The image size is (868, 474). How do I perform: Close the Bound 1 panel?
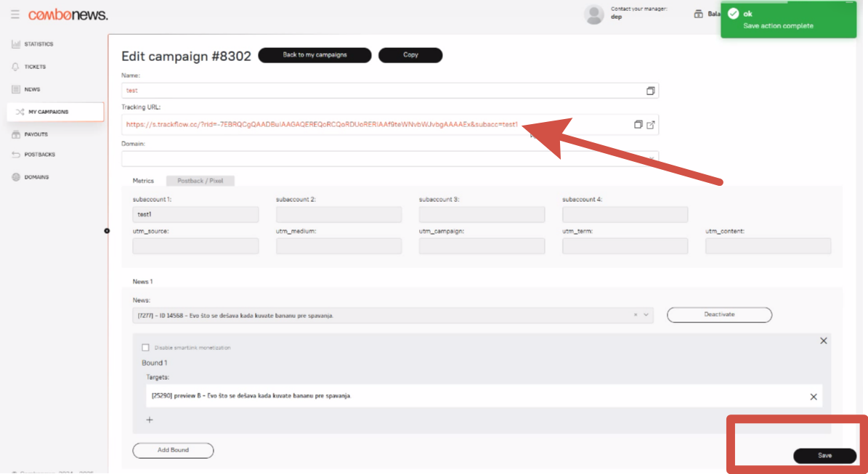[824, 340]
